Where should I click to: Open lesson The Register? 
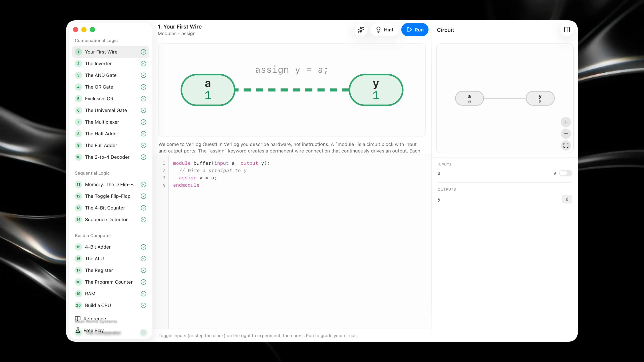110,270
